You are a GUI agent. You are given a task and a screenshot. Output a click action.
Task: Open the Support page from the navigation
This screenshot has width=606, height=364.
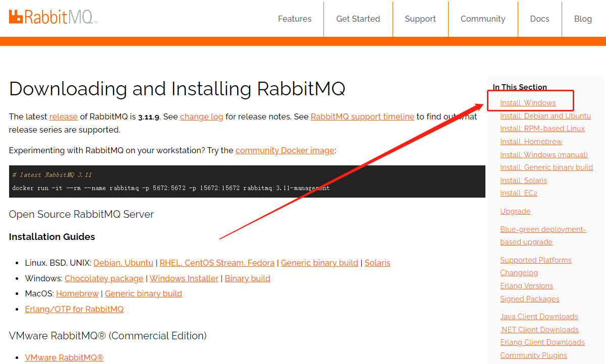coord(420,19)
